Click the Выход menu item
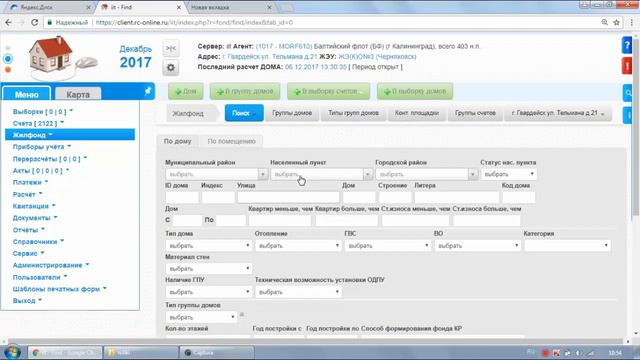The image size is (640, 360). pos(27,301)
